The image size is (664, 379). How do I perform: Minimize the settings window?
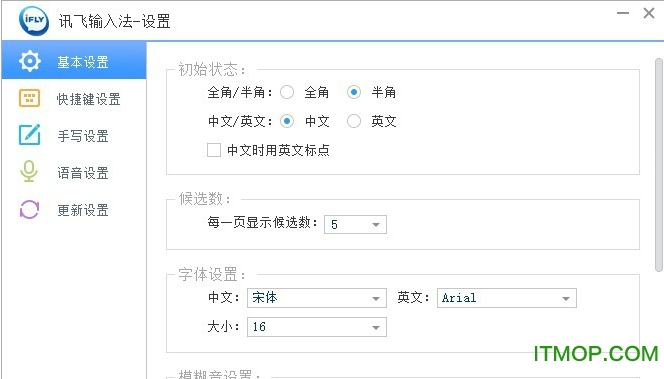622,13
